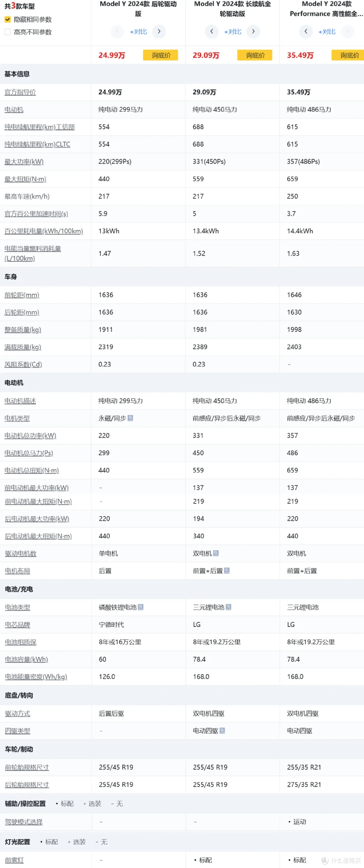
Task: Open the 驾驶模式选择 link
Action: click(24, 822)
